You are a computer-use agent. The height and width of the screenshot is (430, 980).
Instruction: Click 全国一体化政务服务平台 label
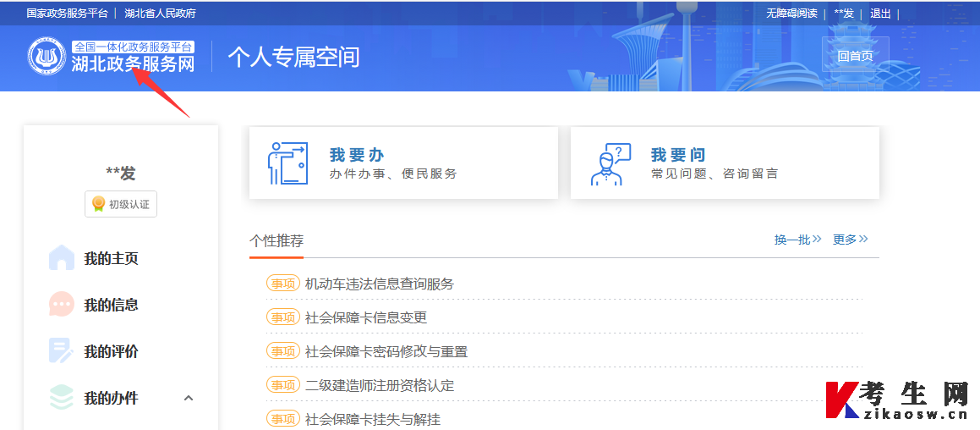tap(133, 47)
